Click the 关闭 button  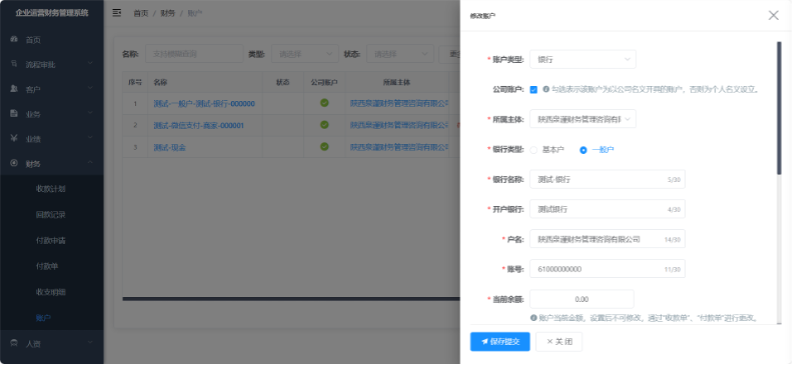559,342
